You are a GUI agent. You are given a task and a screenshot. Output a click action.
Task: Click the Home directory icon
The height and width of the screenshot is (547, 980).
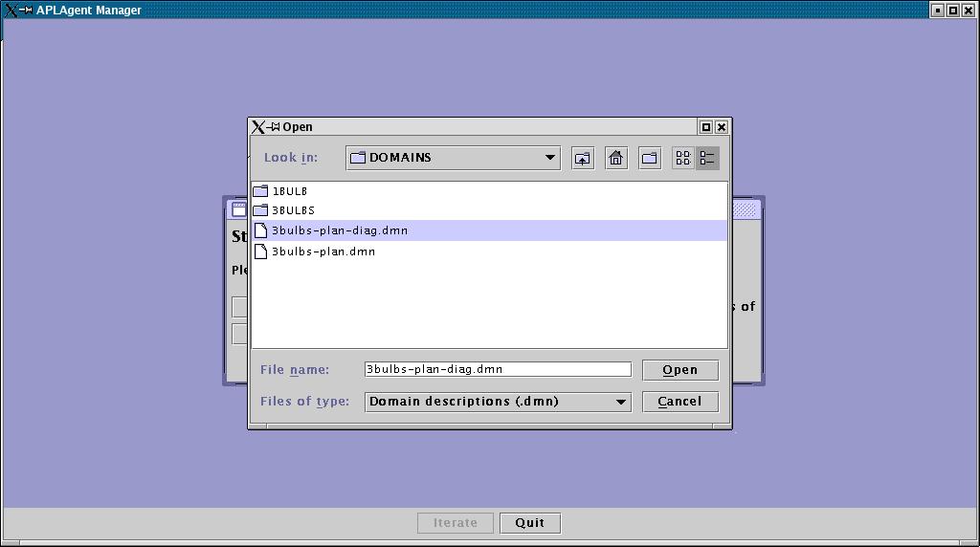coord(616,159)
